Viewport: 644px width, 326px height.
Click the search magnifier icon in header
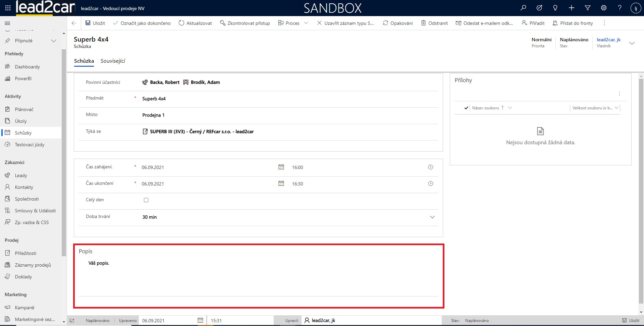pos(523,8)
